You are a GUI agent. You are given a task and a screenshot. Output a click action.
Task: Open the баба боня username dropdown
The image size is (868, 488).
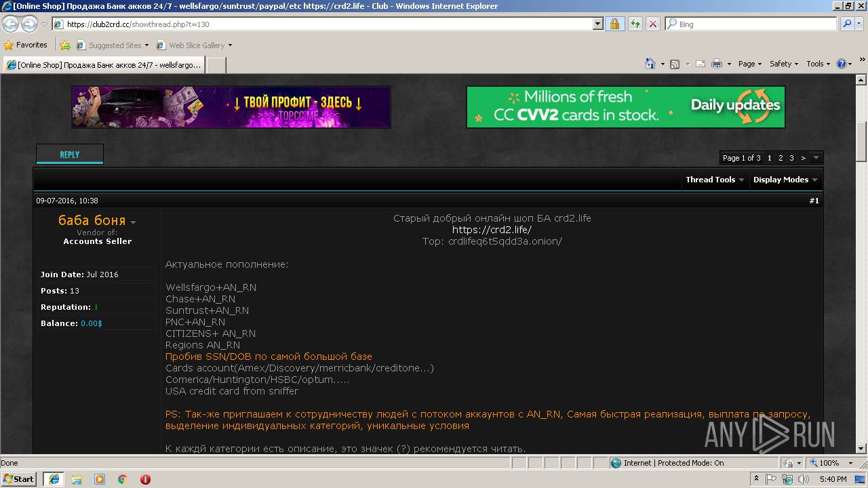click(133, 222)
